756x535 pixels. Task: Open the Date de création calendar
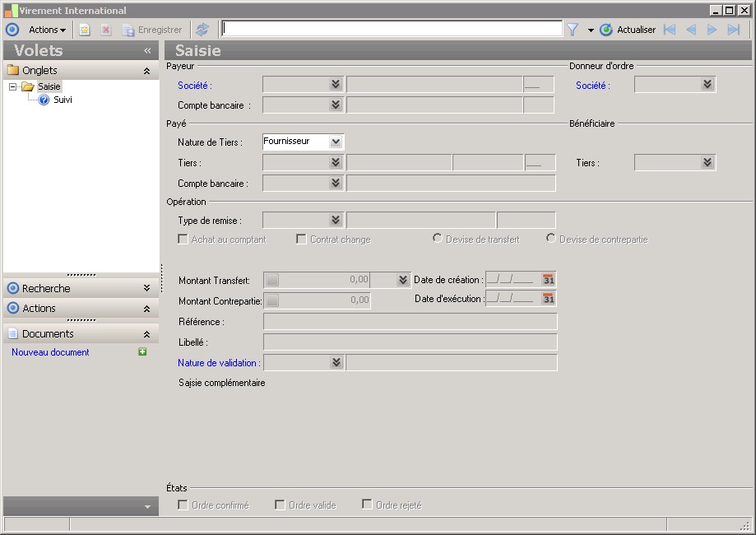point(548,280)
